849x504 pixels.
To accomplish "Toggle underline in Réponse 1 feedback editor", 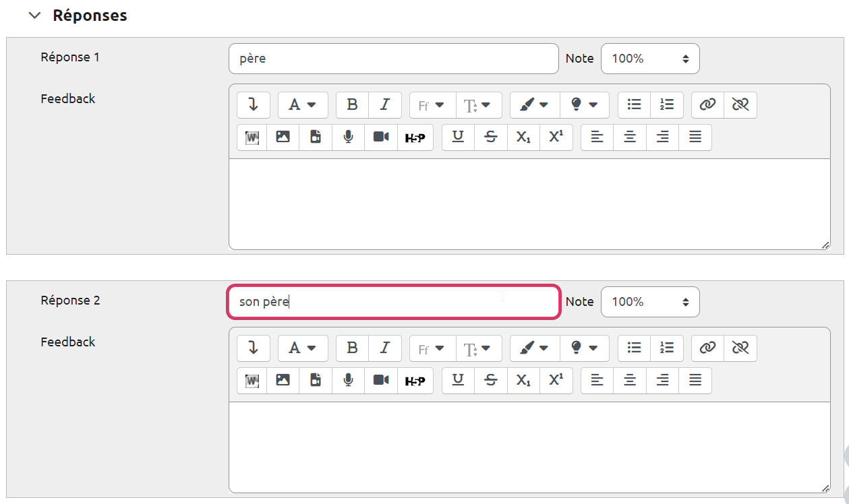I will tap(458, 137).
